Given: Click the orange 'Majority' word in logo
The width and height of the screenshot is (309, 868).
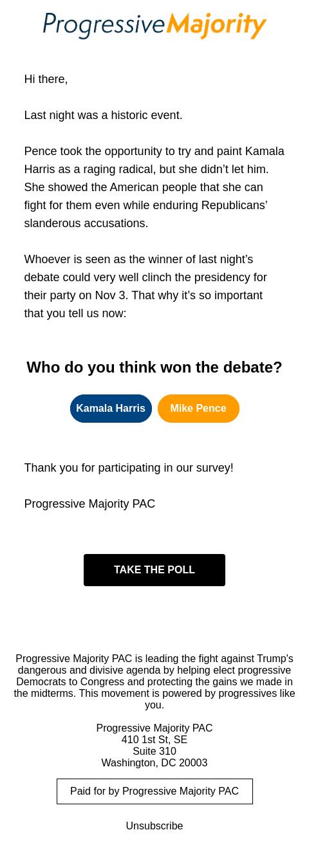Looking at the screenshot, I should point(216,26).
